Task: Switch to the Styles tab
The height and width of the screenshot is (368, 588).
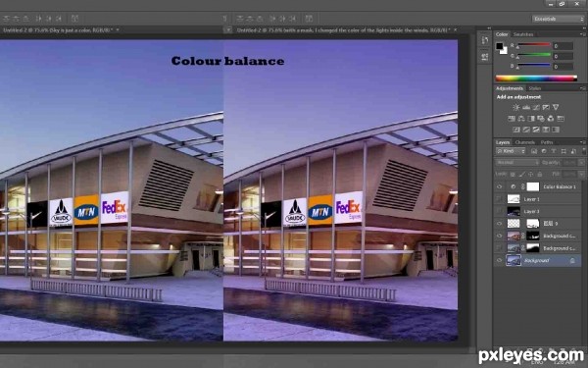Action: (534, 88)
